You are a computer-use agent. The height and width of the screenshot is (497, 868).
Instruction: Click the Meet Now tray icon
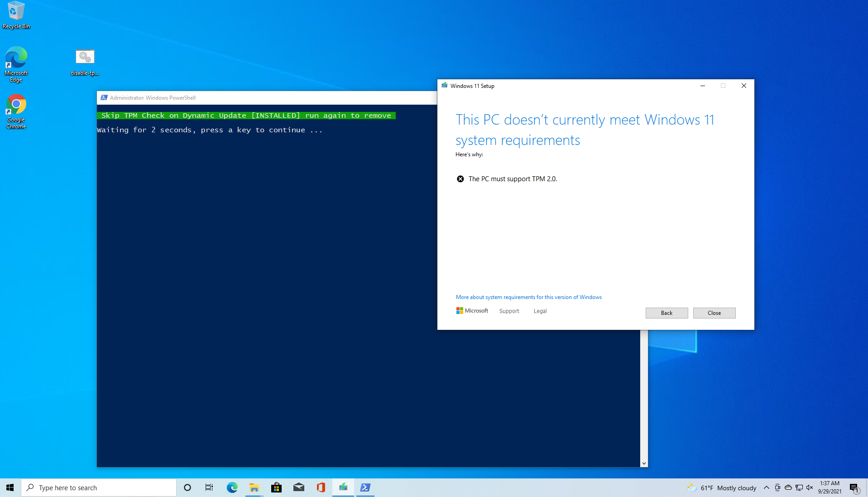click(777, 487)
